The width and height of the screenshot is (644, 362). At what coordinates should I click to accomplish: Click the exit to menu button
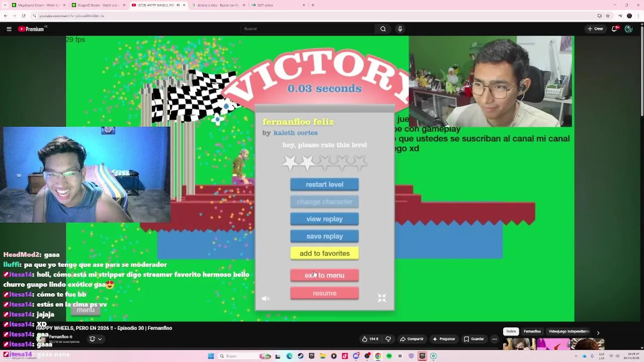click(325, 275)
